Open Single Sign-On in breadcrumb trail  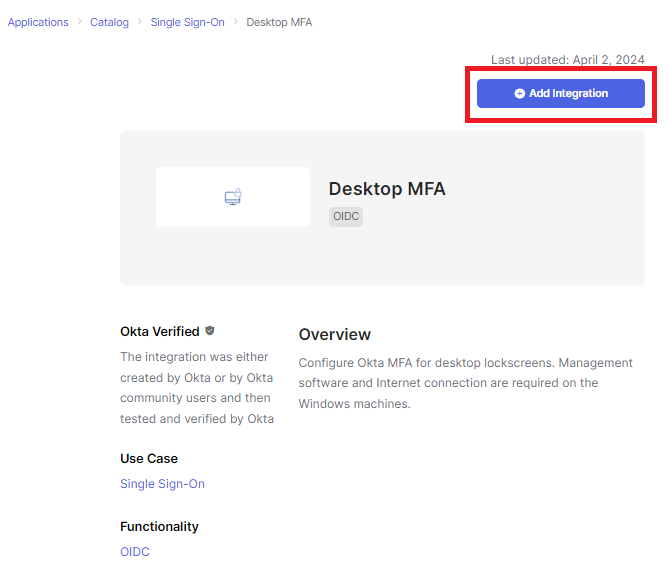[187, 22]
